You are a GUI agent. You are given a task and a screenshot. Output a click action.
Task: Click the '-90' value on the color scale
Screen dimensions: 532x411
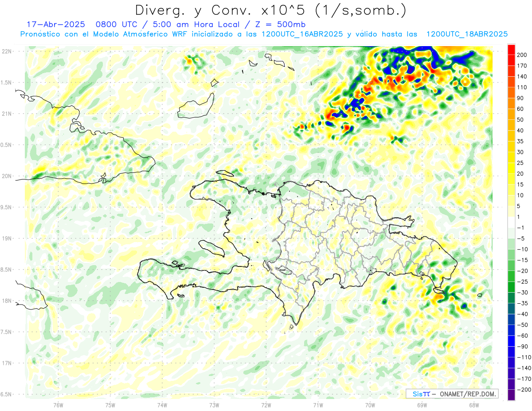click(523, 346)
